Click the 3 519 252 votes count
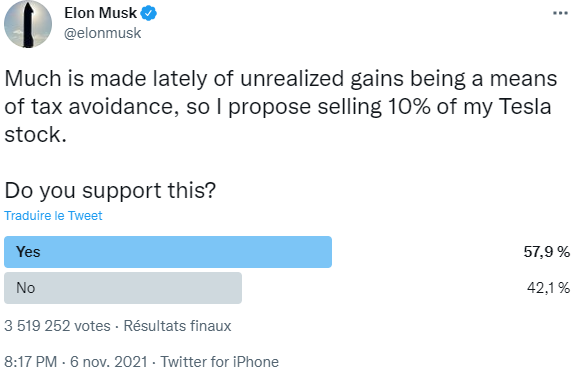The image size is (585, 380). point(57,326)
